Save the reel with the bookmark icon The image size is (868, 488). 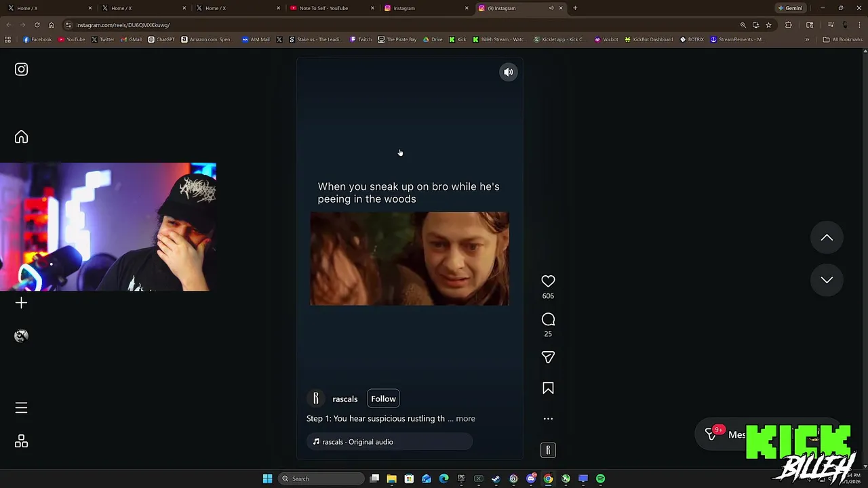[548, 388]
